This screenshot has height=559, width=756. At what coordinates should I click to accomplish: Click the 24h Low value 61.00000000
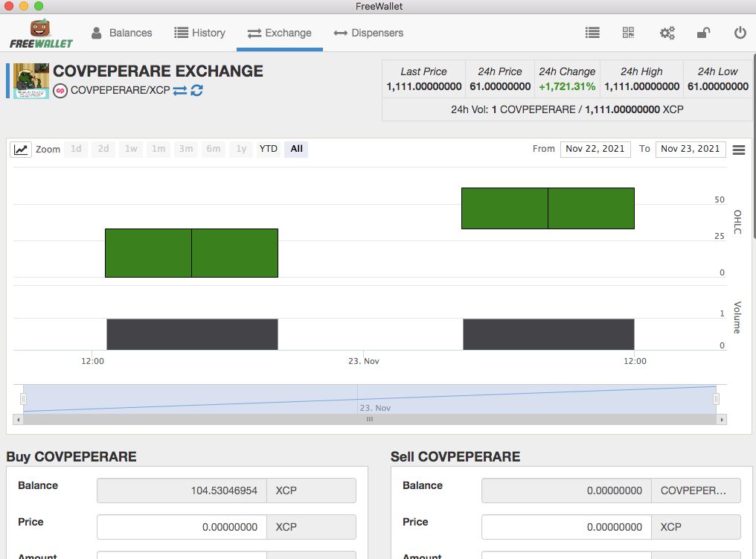[718, 87]
